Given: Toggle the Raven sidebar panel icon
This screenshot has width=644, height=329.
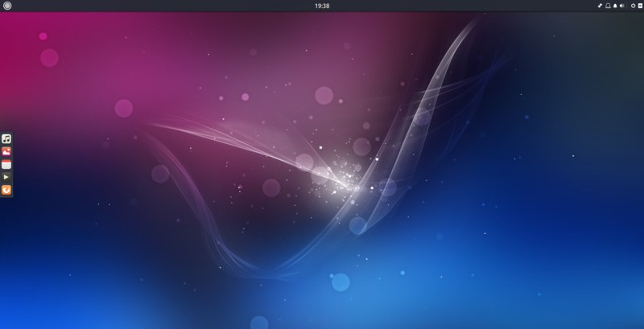Looking at the screenshot, I should tap(639, 6).
